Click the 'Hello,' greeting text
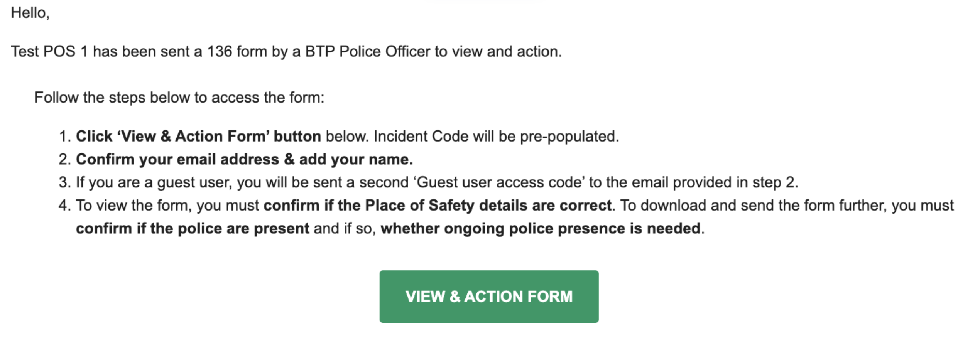 click(x=30, y=13)
